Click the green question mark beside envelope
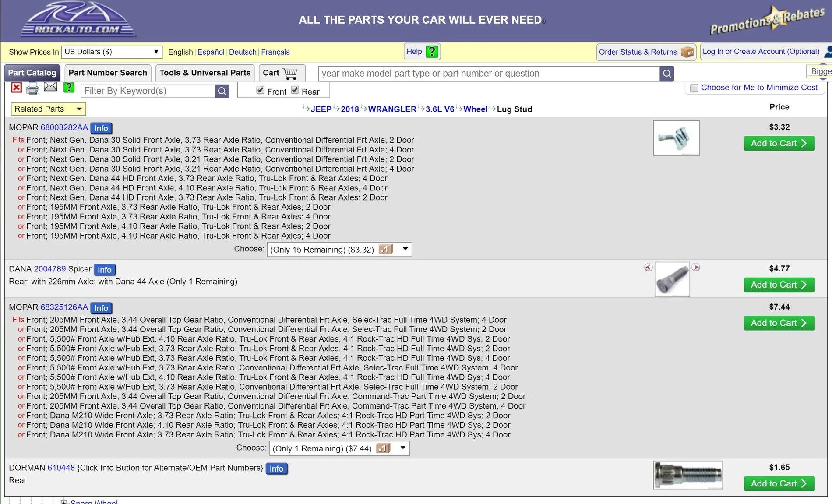This screenshot has height=504, width=832. click(x=69, y=88)
